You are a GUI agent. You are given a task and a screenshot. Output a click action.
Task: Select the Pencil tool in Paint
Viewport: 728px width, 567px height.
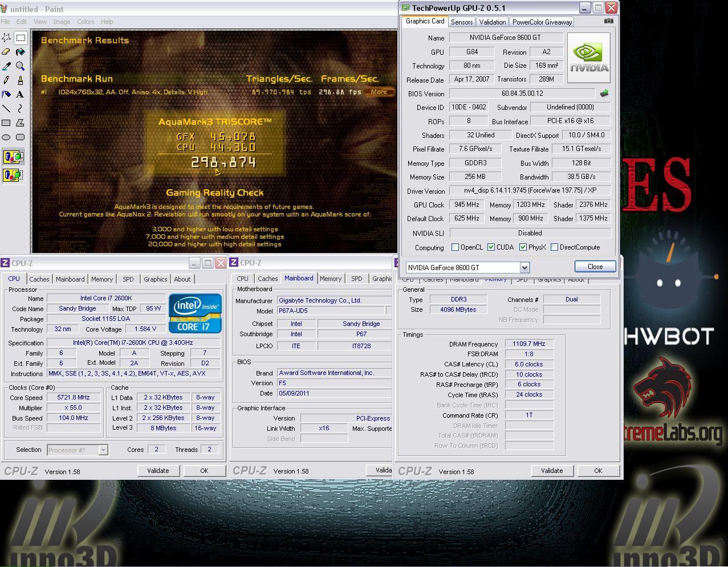coord(6,80)
